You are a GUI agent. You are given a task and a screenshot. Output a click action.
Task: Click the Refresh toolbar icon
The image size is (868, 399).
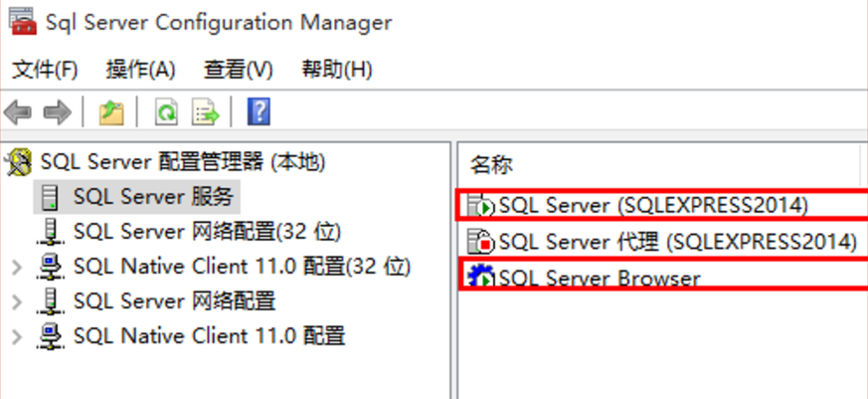click(x=166, y=112)
